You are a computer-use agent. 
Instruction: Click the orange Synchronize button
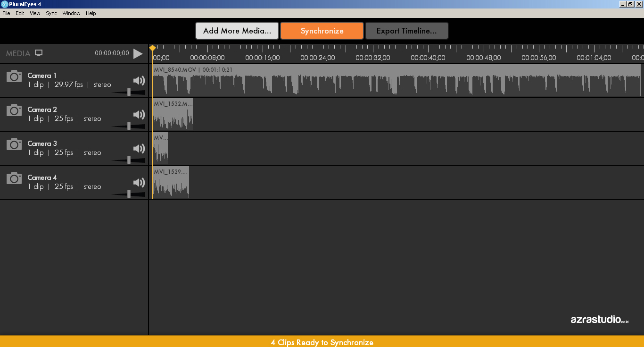click(x=322, y=31)
